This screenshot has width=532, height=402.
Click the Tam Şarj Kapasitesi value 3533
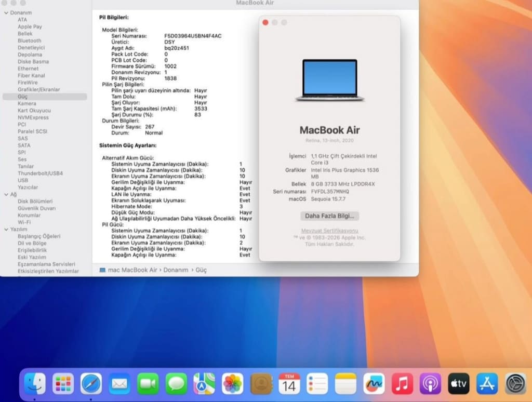click(x=201, y=109)
